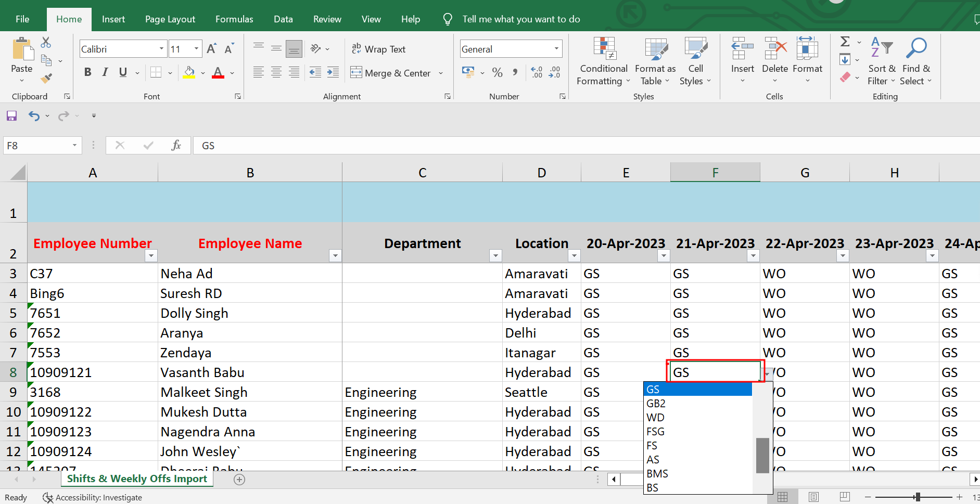
Task: Click the AutoSum icon
Action: [x=844, y=41]
